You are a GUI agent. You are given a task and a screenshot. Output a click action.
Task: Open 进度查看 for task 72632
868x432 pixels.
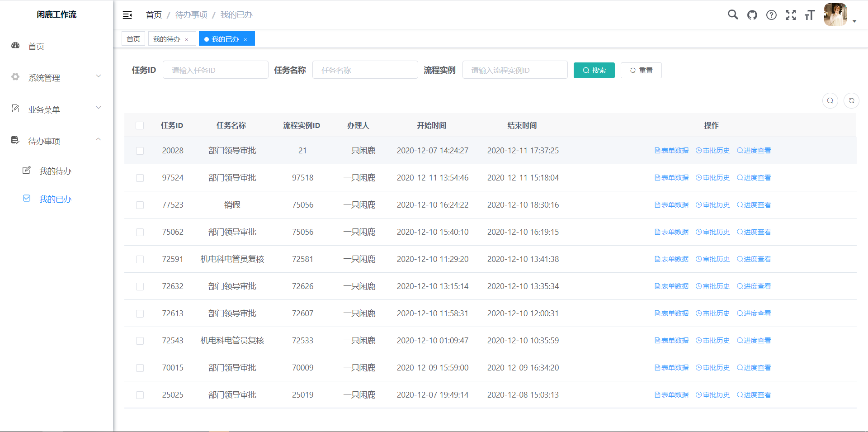click(x=754, y=286)
